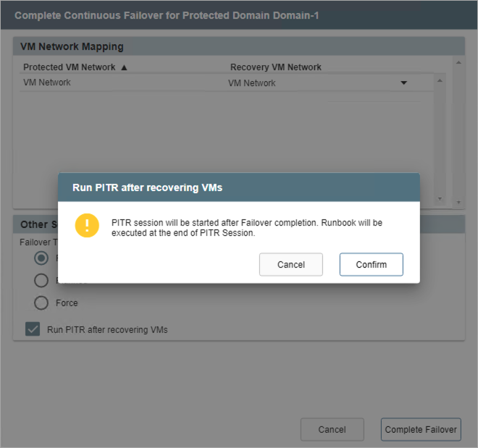The width and height of the screenshot is (478, 448).
Task: Click the Complete Failover button
Action: click(x=421, y=429)
